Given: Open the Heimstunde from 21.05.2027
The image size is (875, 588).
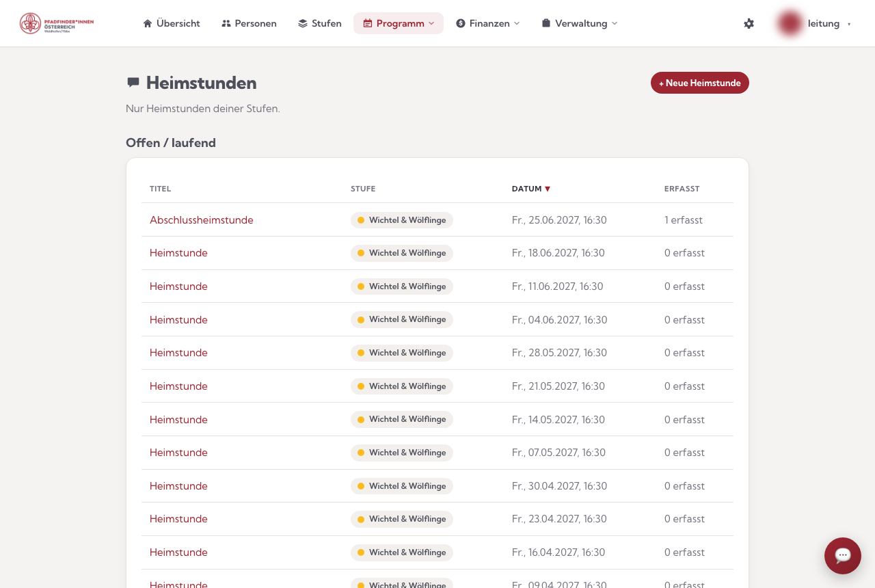Looking at the screenshot, I should [x=178, y=386].
